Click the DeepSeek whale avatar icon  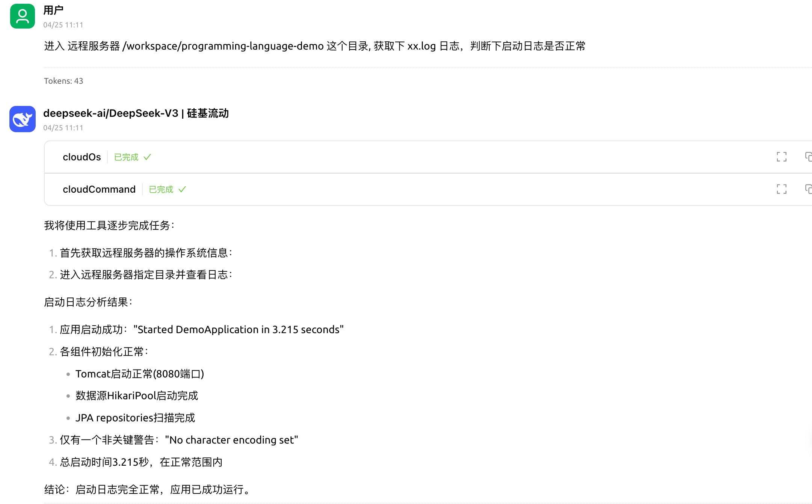point(23,119)
